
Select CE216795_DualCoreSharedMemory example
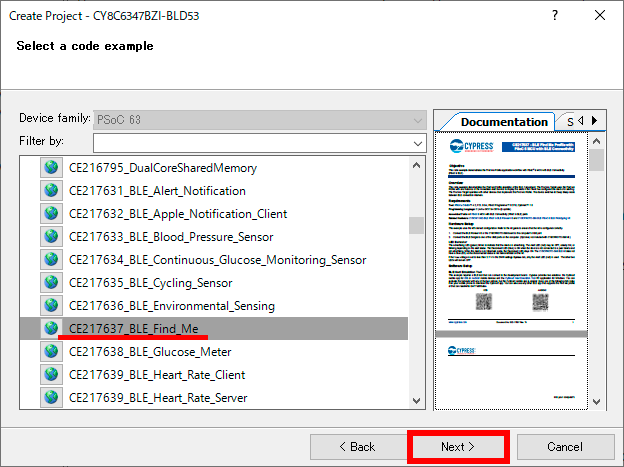163,168
